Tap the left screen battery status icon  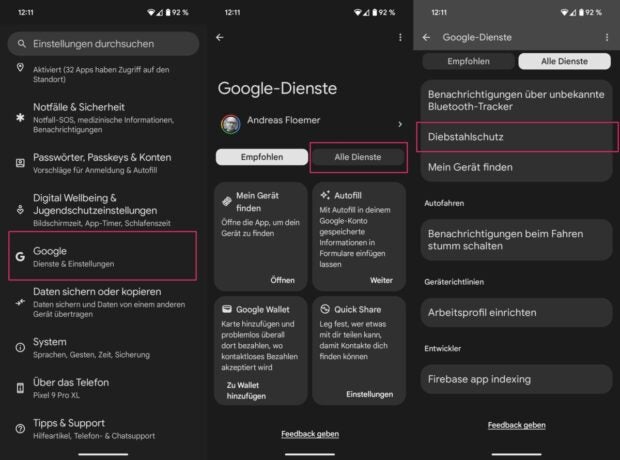point(168,13)
